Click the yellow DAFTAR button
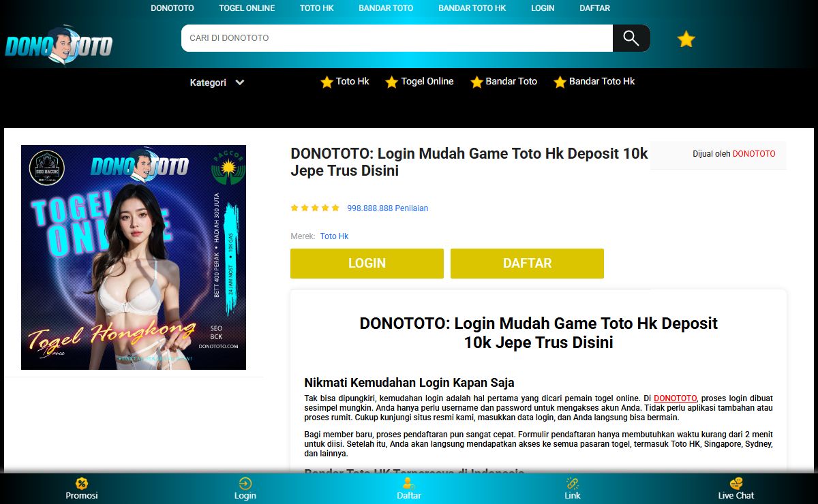 click(527, 264)
